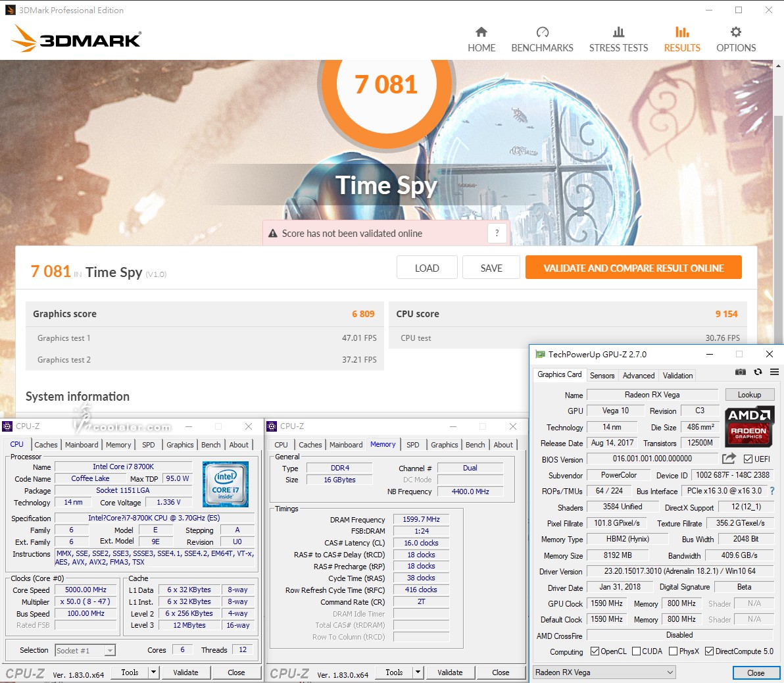This screenshot has width=784, height=683.
Task: Open the RESULTS section in 3DMark
Action: (x=682, y=39)
